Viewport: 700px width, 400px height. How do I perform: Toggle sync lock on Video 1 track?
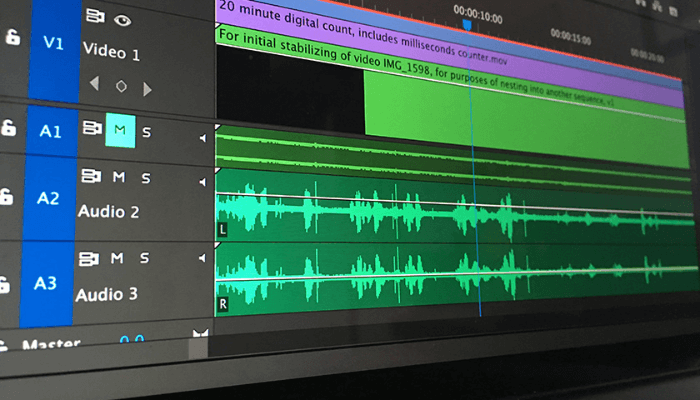[95, 16]
